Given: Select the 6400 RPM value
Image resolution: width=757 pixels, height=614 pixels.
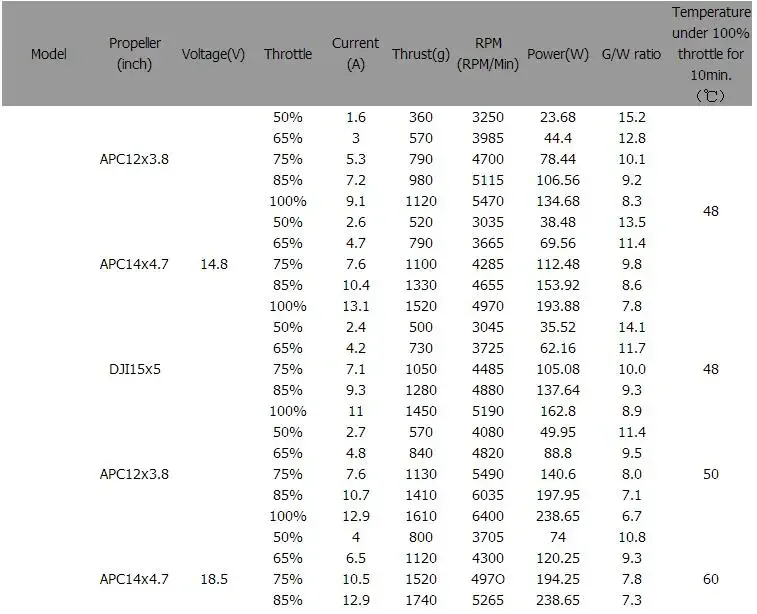Looking at the screenshot, I should 488,516.
